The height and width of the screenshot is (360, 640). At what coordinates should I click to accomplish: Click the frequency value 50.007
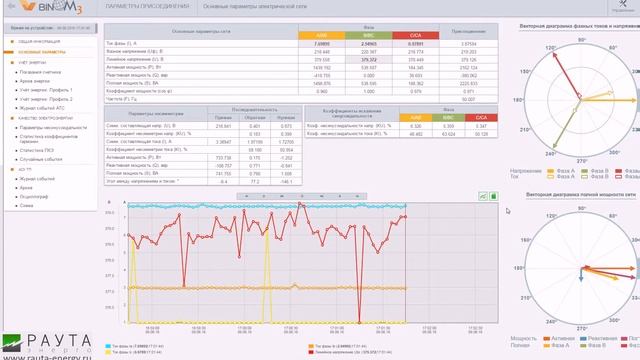469,99
